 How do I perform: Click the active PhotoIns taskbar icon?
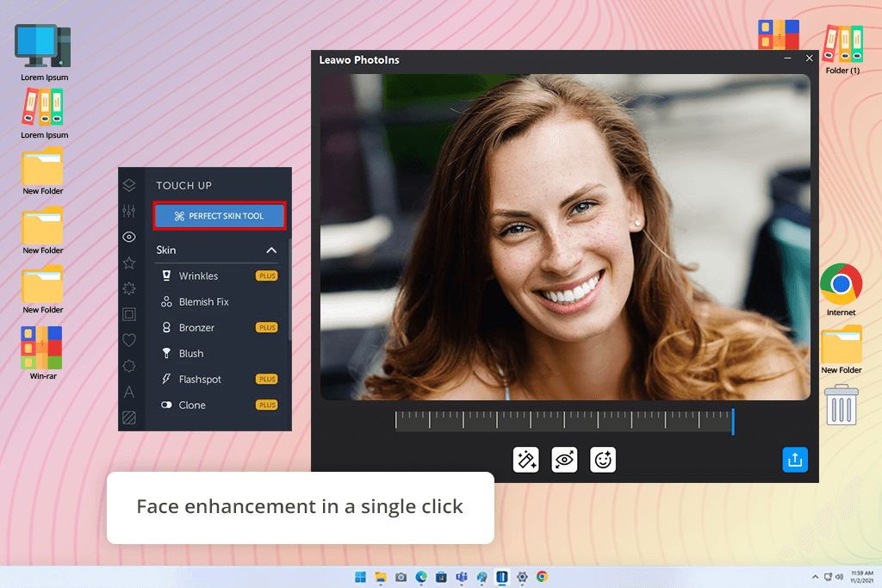pos(502,577)
